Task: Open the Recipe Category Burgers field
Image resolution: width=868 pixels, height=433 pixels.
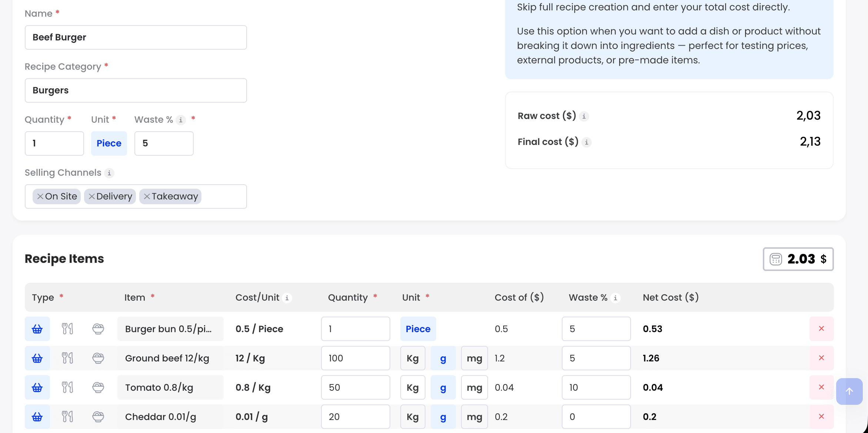Action: pyautogui.click(x=136, y=90)
